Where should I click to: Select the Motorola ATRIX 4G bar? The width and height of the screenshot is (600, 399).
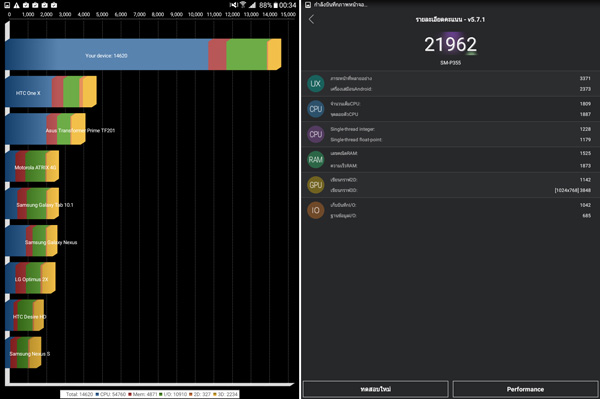[32, 166]
